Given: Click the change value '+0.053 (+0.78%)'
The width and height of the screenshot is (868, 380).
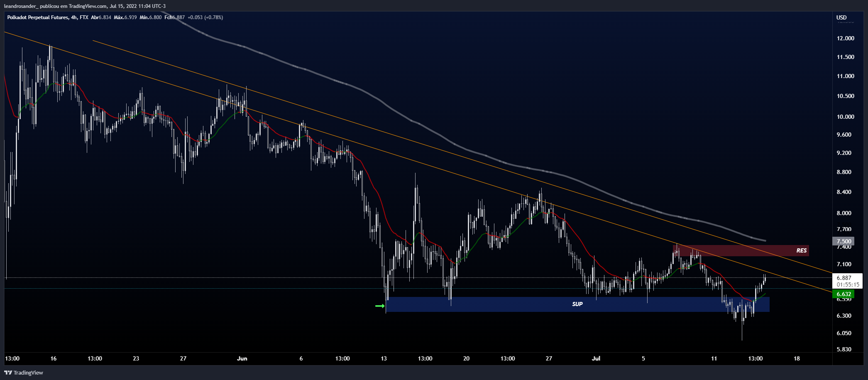Looking at the screenshot, I should [x=205, y=17].
